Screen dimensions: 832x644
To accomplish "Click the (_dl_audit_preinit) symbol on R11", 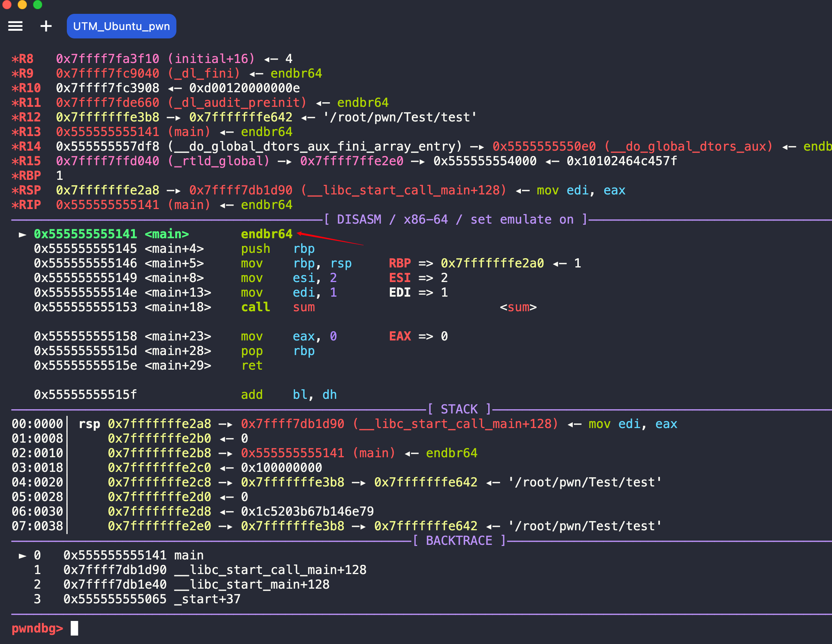I will point(237,103).
